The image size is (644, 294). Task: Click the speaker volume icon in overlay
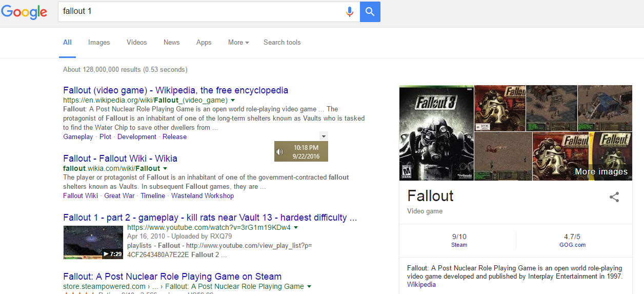click(x=279, y=152)
